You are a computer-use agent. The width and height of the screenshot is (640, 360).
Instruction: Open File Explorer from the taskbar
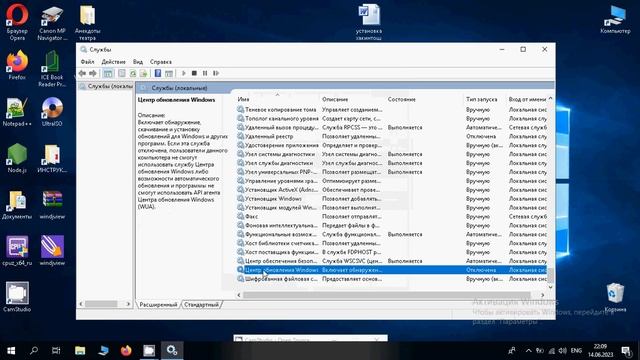(x=80, y=350)
